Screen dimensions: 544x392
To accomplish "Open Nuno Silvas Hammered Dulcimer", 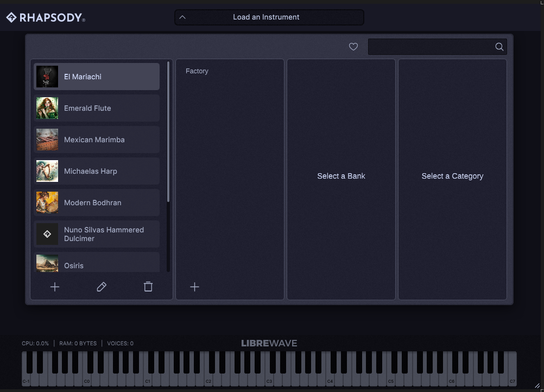I will point(97,234).
